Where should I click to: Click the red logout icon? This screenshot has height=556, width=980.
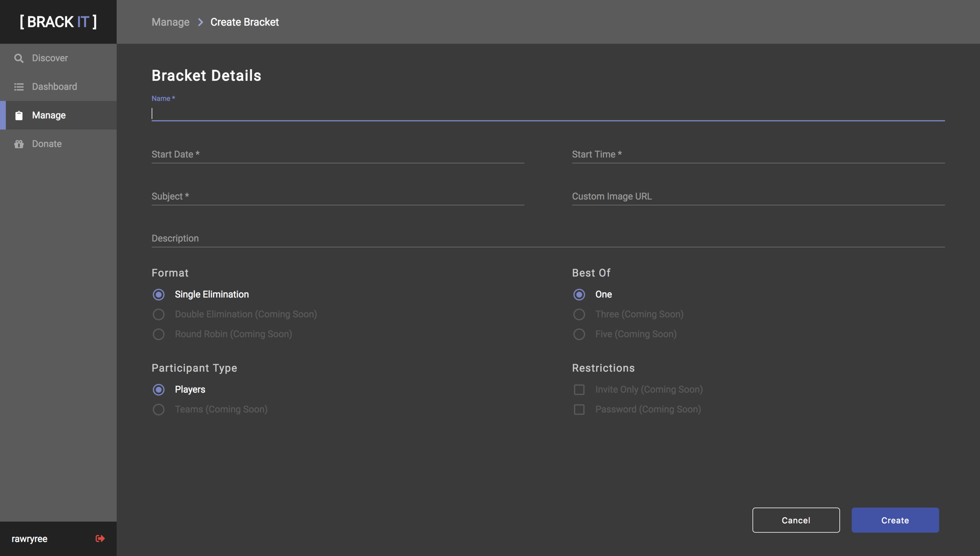pyautogui.click(x=100, y=538)
